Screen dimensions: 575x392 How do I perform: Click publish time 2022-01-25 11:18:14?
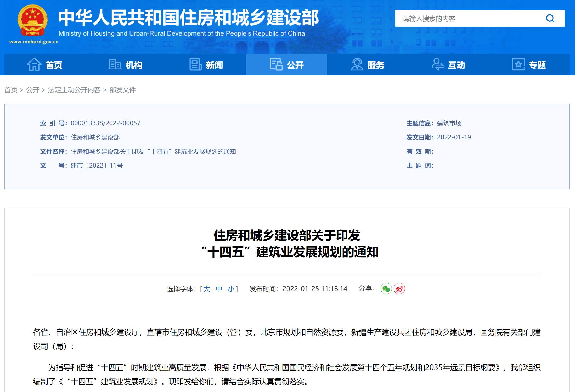point(315,289)
